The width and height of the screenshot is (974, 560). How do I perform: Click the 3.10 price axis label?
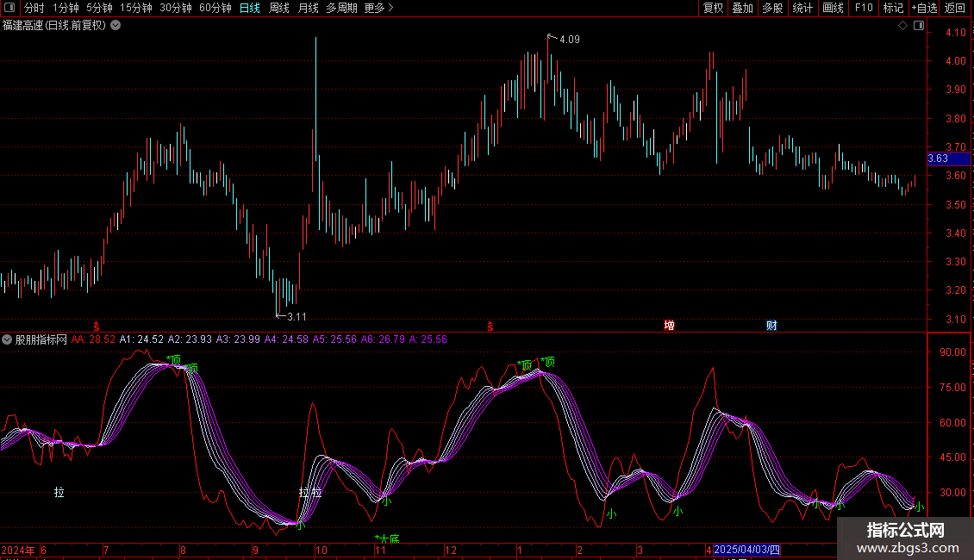[955, 320]
